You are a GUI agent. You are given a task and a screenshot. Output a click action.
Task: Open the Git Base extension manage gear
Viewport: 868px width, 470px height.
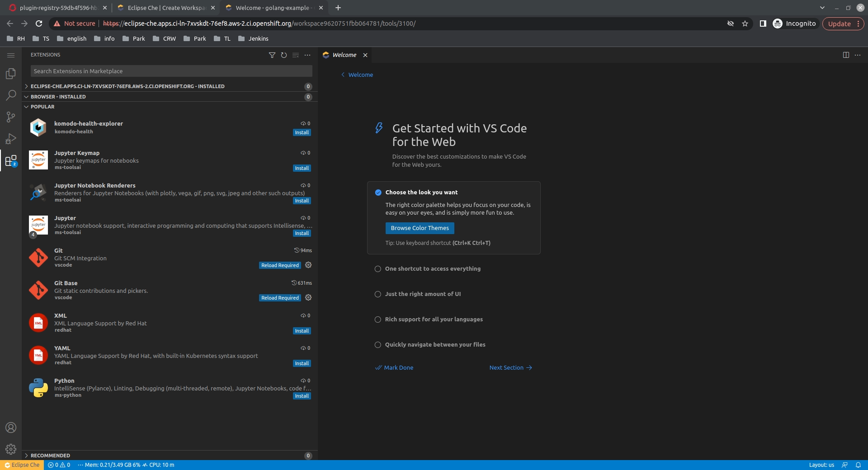click(308, 298)
